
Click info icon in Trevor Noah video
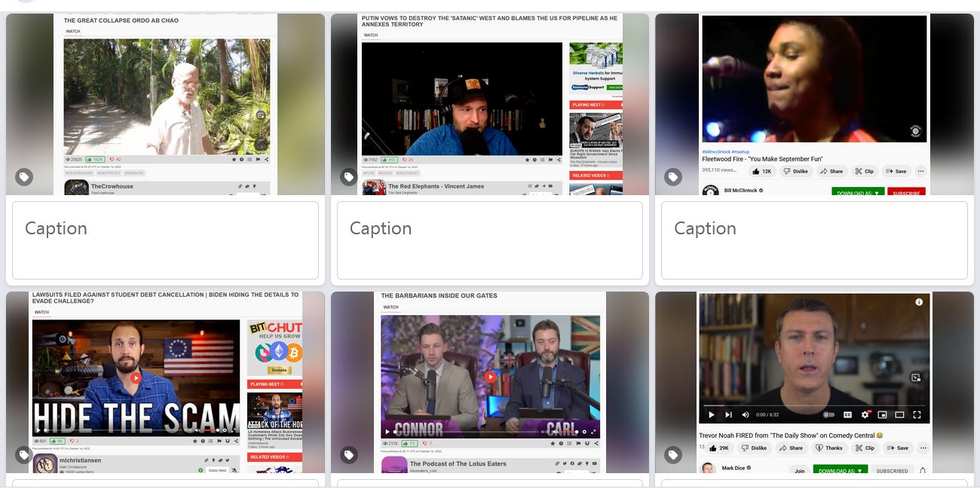point(918,302)
